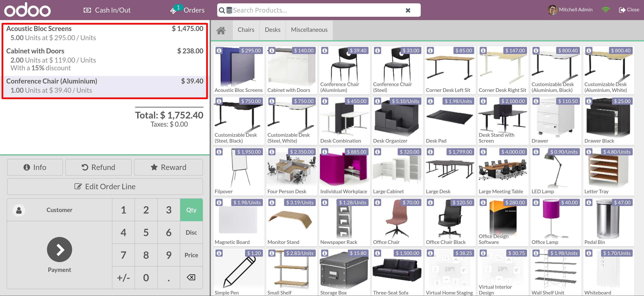Open info icon on Office Chair Black
This screenshot has height=296, width=644.
point(430,203)
